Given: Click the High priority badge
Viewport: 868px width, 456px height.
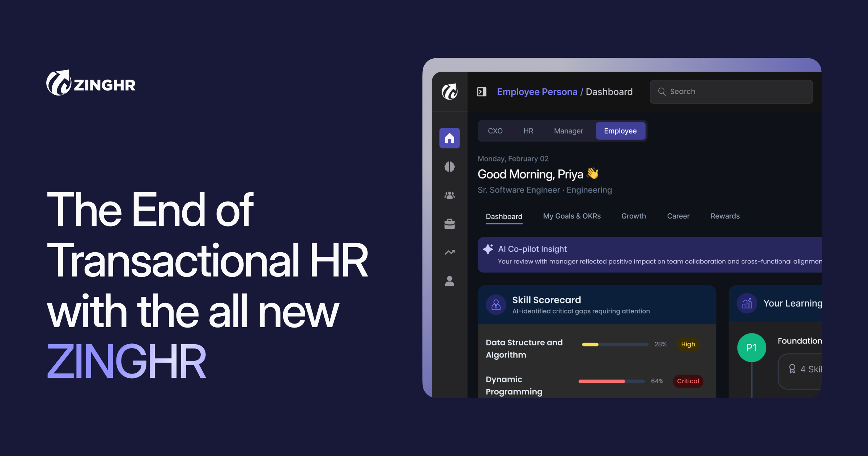Looking at the screenshot, I should [x=688, y=344].
